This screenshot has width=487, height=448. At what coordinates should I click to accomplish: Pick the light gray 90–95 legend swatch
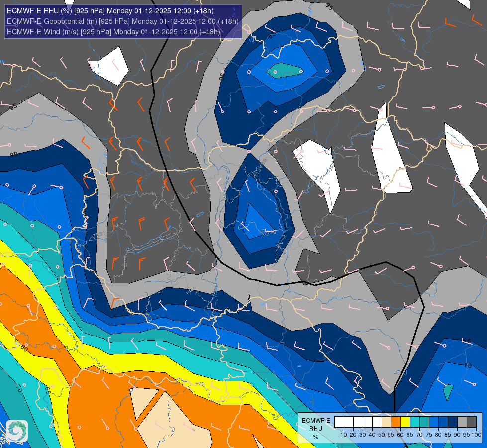pyautogui.click(x=462, y=422)
